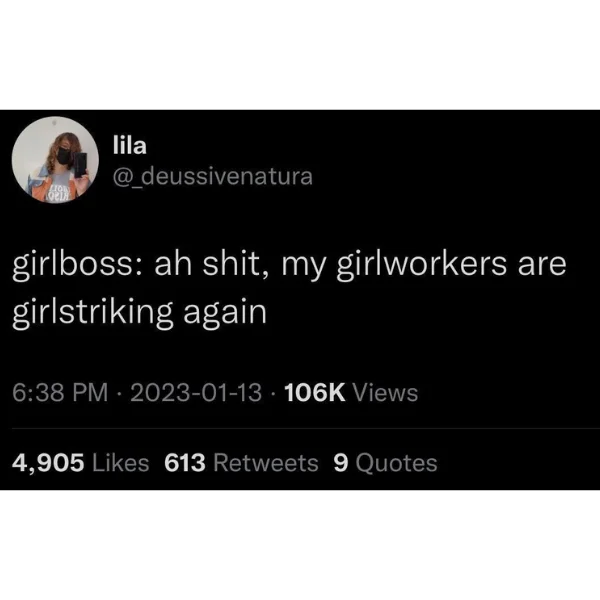Viewport: 600px width, 600px height.
Task: Click the word my in tweet
Action: (303, 268)
